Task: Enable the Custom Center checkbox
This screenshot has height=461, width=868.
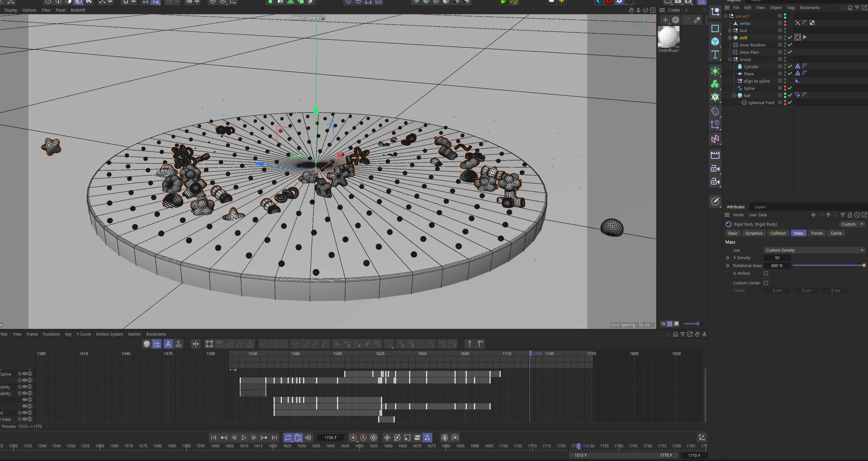Action: (766, 283)
